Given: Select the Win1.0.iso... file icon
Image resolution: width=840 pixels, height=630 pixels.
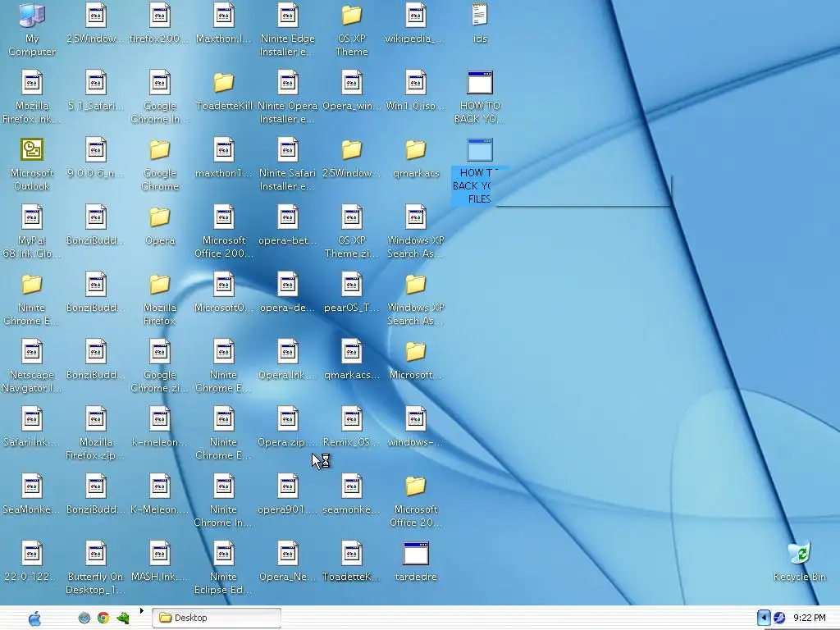Looking at the screenshot, I should coord(416,83).
